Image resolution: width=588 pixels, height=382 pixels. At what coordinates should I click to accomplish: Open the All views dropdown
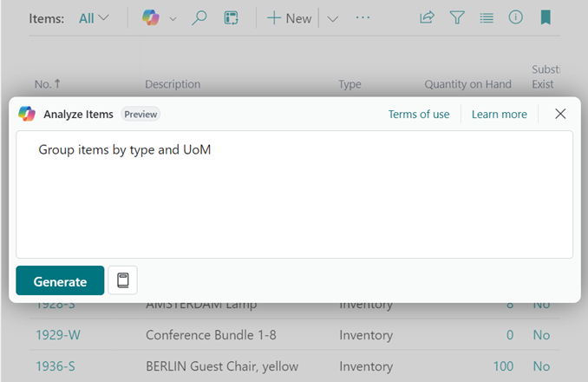[x=94, y=18]
